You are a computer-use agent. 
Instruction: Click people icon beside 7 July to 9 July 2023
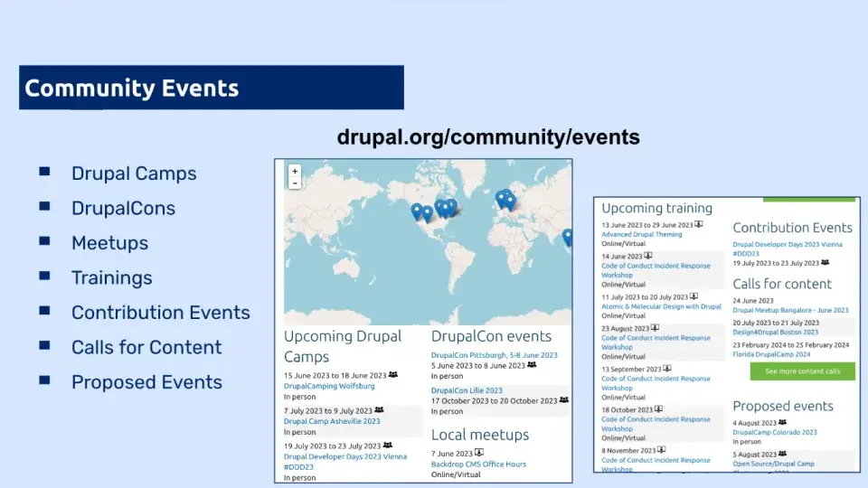[x=379, y=410]
